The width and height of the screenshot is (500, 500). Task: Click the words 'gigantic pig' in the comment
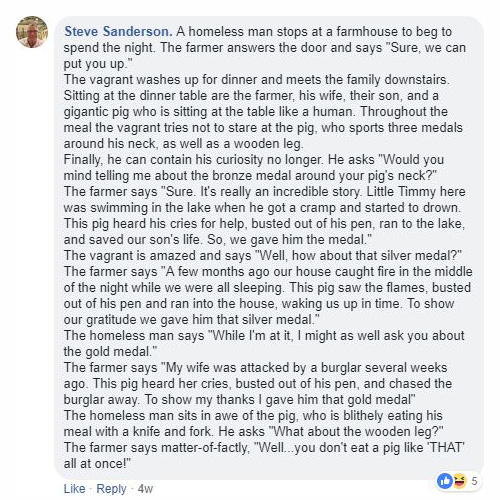[96, 112]
